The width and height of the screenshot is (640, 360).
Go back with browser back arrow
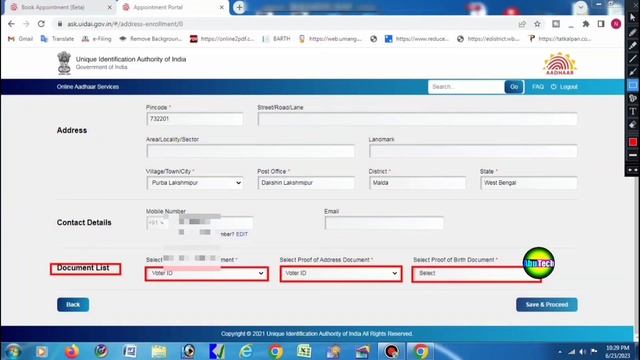pyautogui.click(x=11, y=24)
